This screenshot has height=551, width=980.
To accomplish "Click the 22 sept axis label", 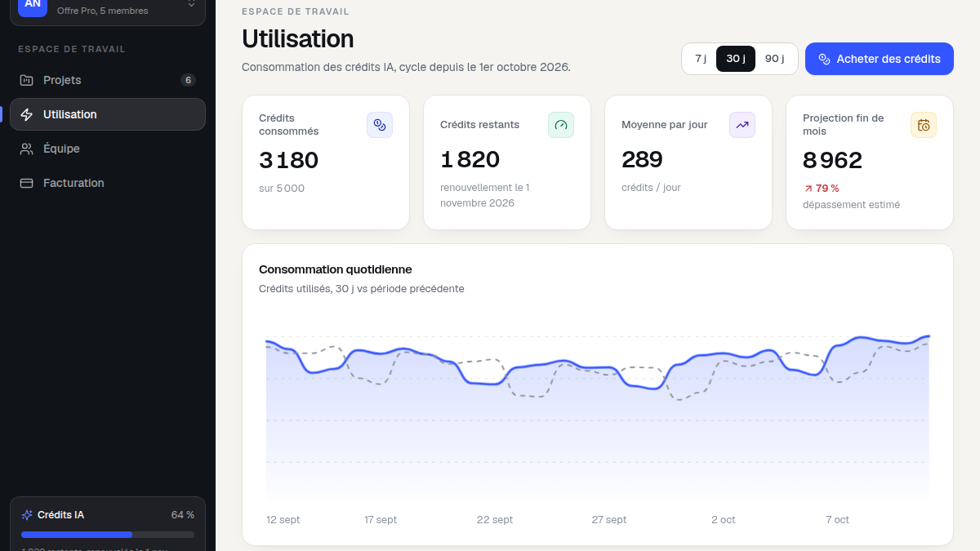I will [x=495, y=520].
